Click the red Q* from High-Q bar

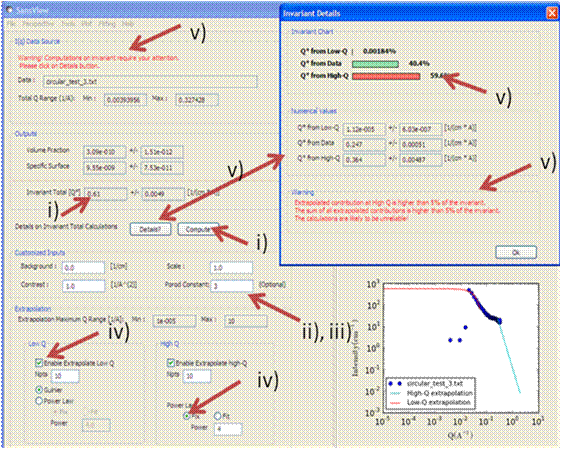coord(386,76)
